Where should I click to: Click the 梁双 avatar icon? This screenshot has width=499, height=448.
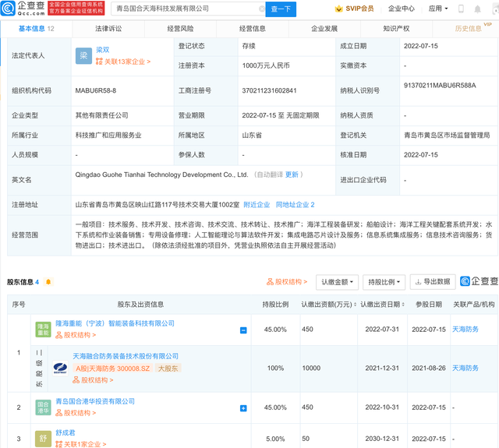click(x=83, y=55)
